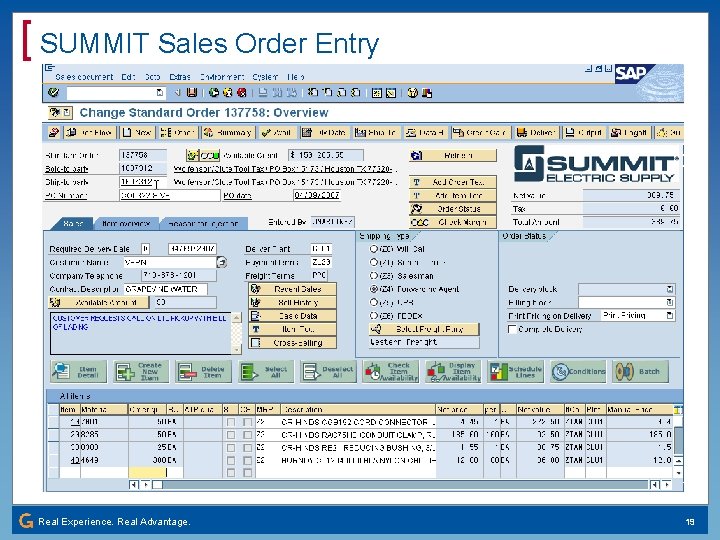Click the Print icon in toolbar
The width and height of the screenshot is (720, 540).
pos(263,93)
